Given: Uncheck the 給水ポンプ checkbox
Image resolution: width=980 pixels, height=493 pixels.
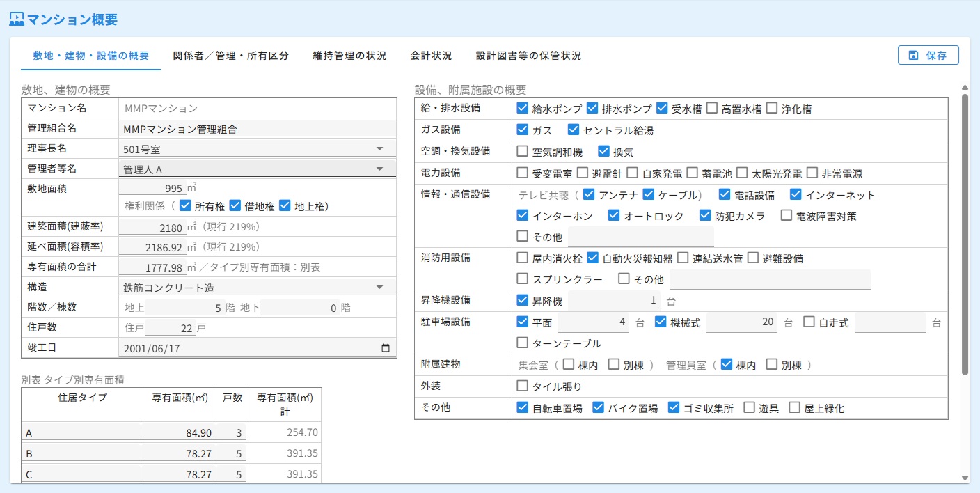Looking at the screenshot, I should [x=523, y=108].
